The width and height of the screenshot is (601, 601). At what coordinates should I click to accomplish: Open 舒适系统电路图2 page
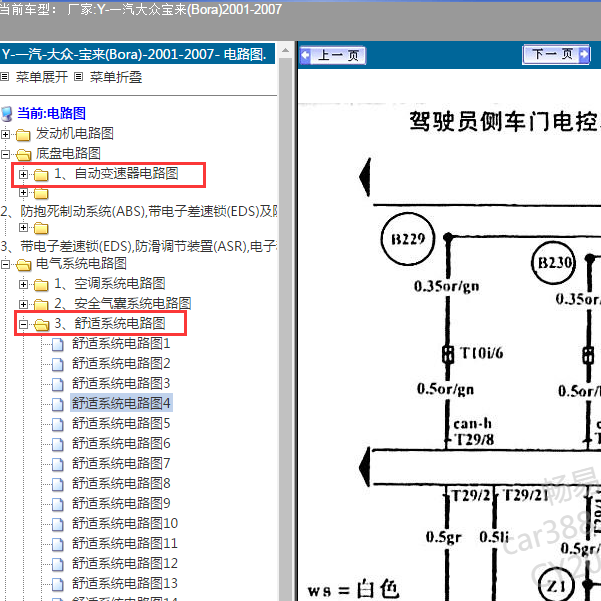121,363
